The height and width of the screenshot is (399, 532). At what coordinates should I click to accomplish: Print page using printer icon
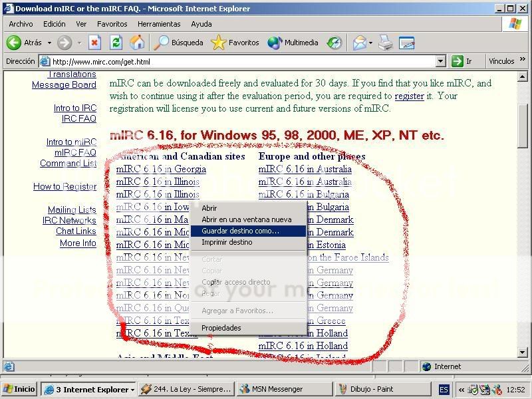pos(386,43)
